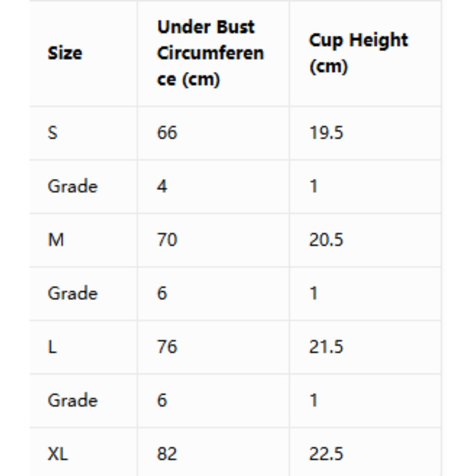Select the size S row label
Screen dimensions: 476x476
click(x=52, y=133)
